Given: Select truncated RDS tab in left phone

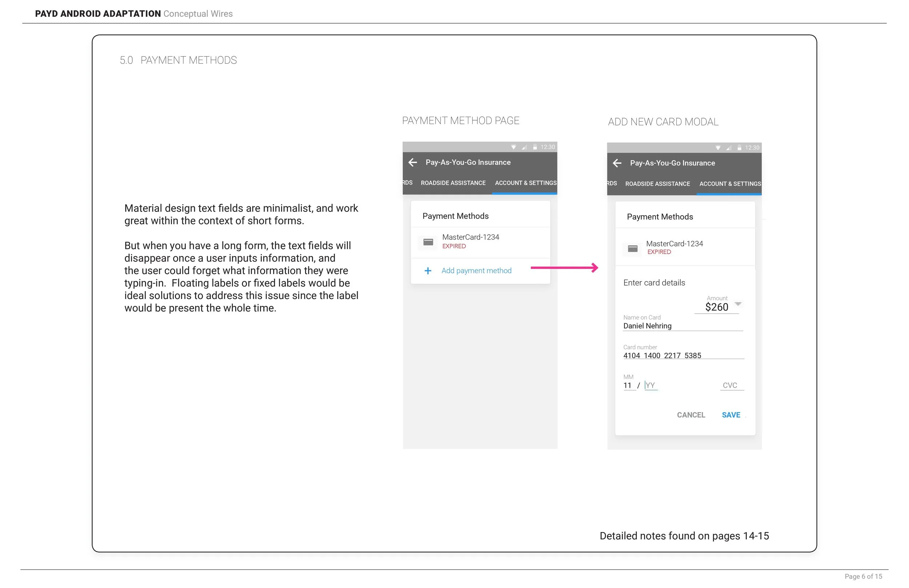Looking at the screenshot, I should pyautogui.click(x=408, y=182).
